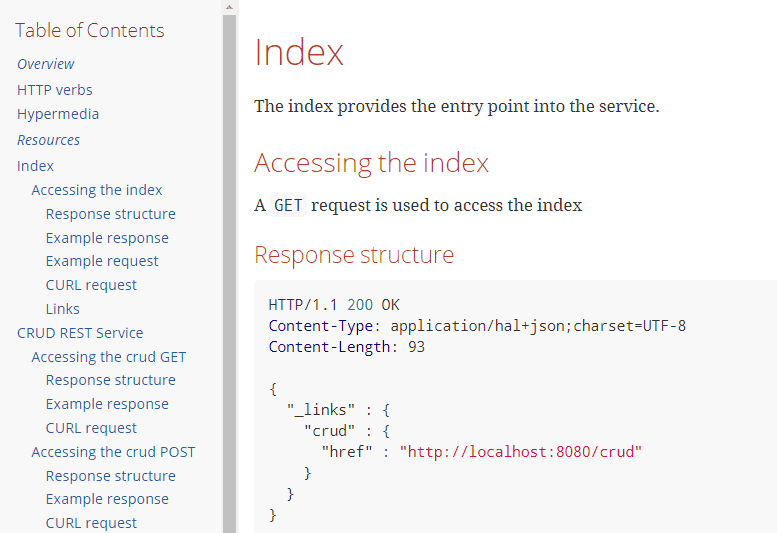Select Index in the table of contents
Screen dimensions: 777x533
tap(35, 166)
